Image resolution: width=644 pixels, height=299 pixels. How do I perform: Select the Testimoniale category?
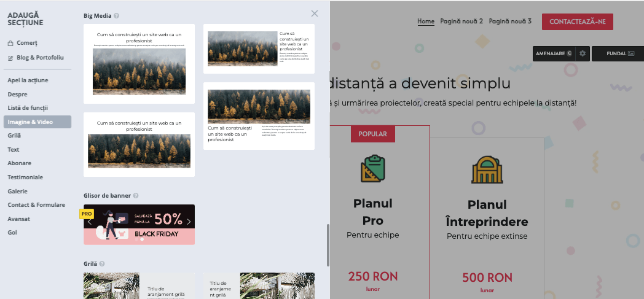25,177
